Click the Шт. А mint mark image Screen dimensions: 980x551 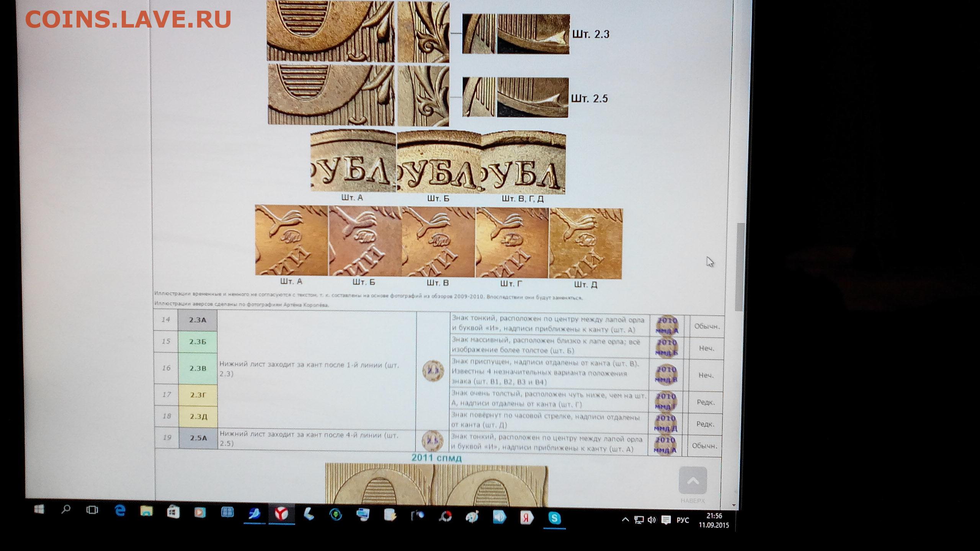[x=291, y=240]
